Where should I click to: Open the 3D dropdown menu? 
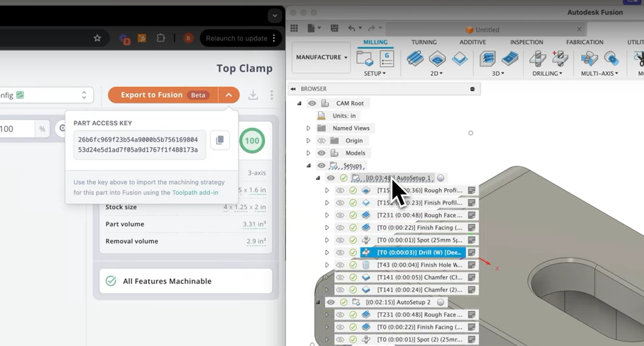tap(498, 74)
